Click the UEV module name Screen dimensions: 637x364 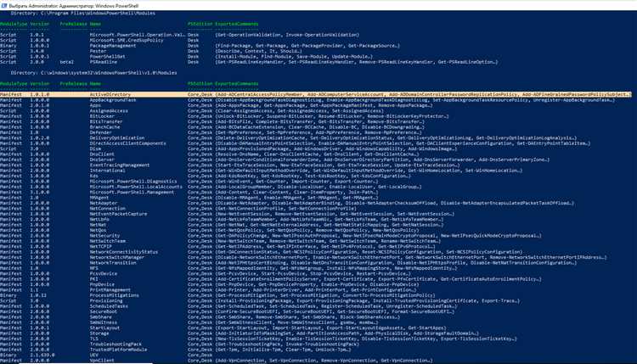pyautogui.click(x=93, y=355)
